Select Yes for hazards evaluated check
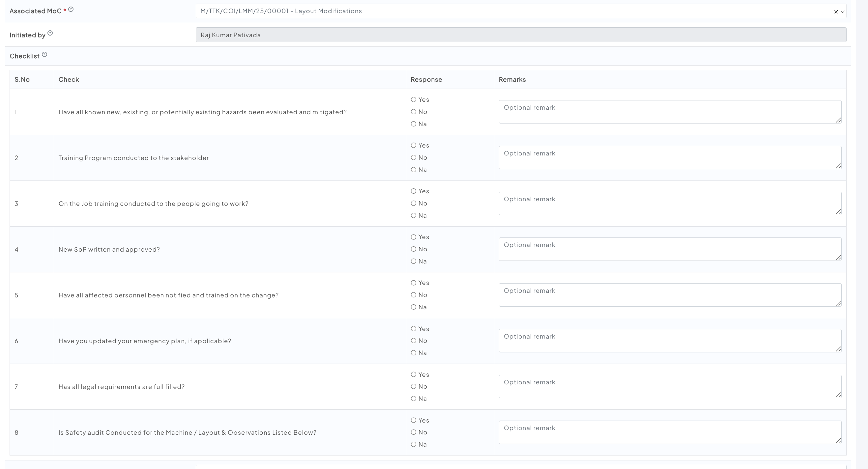 414,100
